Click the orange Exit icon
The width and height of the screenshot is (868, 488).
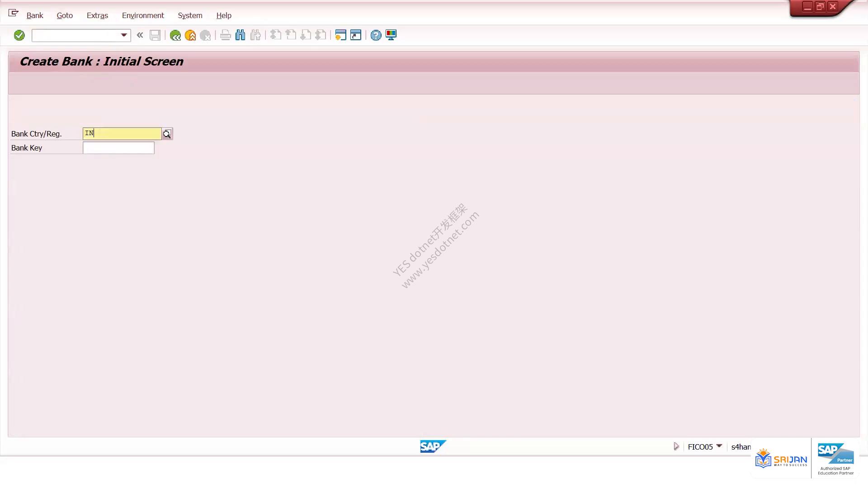[190, 35]
